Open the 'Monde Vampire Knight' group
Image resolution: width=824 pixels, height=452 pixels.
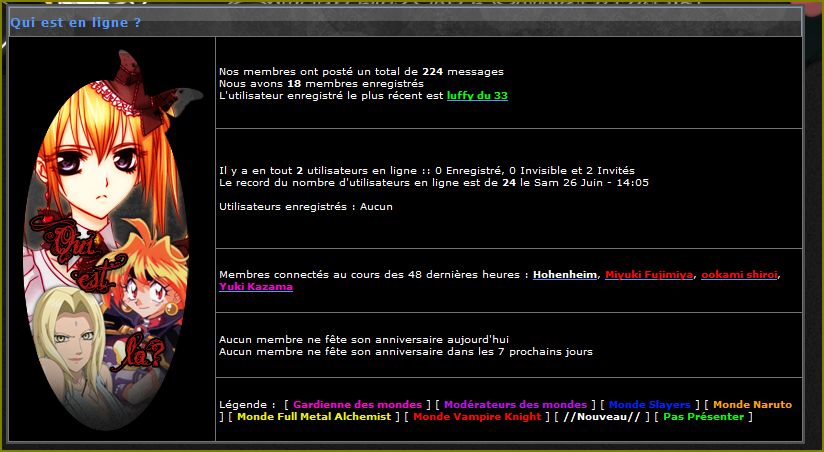477,417
